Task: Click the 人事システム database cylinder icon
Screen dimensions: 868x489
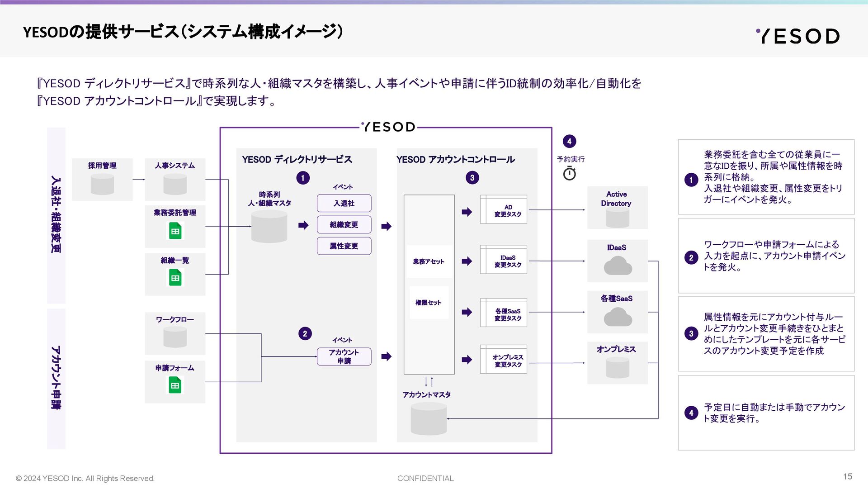Action: pos(175,184)
